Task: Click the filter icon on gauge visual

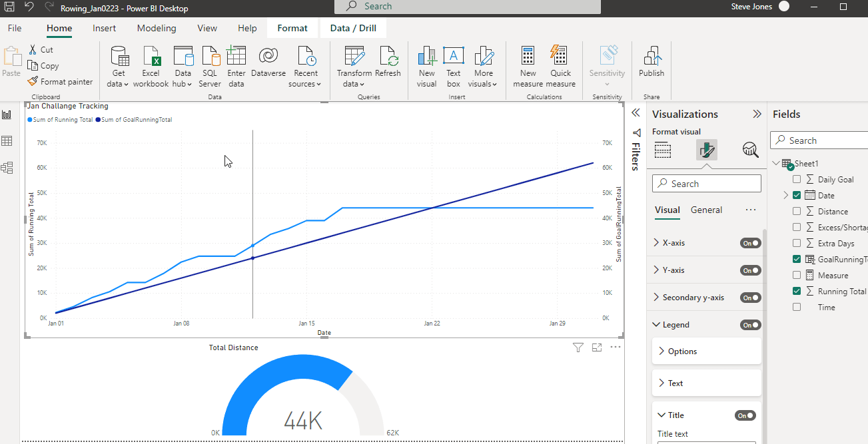Action: (x=578, y=347)
